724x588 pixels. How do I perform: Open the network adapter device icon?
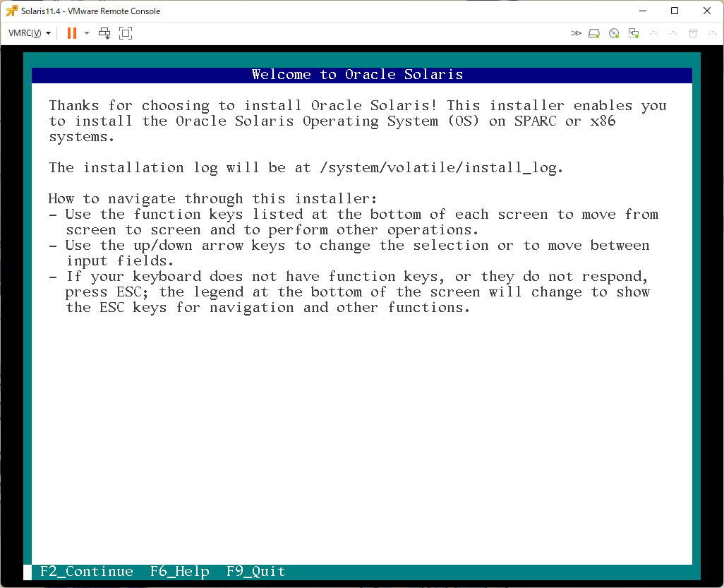coord(634,33)
